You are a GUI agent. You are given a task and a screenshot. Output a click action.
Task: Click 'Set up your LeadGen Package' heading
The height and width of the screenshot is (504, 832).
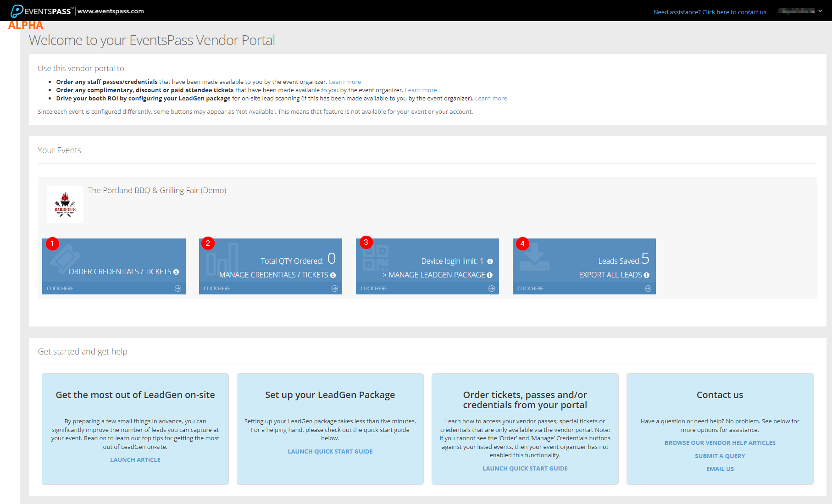coord(330,395)
